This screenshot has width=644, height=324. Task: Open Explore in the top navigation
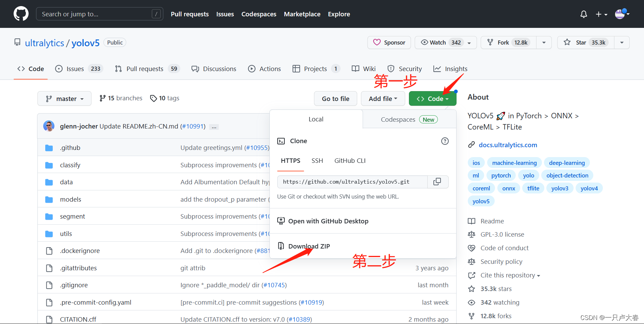(339, 14)
